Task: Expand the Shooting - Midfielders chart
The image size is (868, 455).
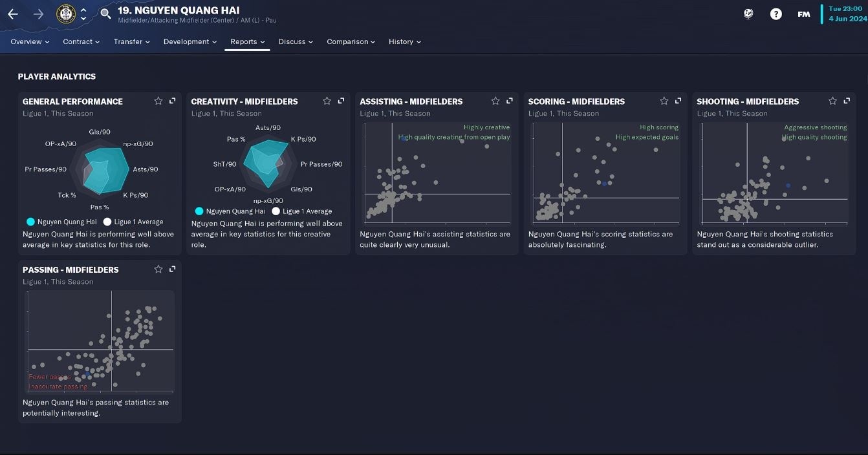Action: pyautogui.click(x=847, y=101)
